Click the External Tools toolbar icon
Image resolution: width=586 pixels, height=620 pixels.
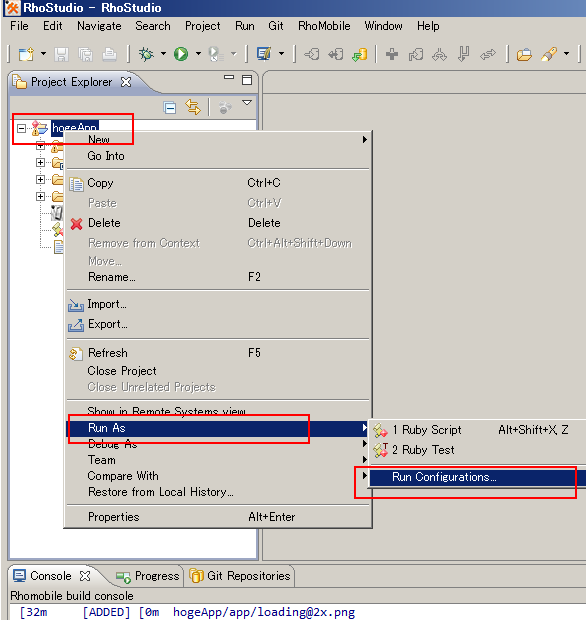tap(215, 54)
